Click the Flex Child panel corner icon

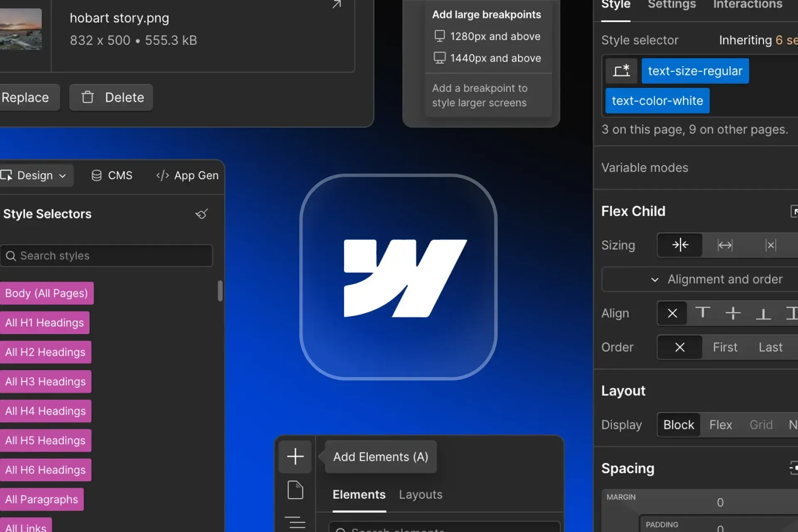(x=793, y=211)
